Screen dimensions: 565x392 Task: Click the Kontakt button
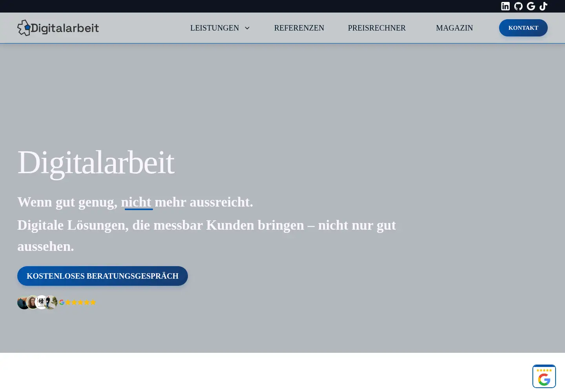523,28
